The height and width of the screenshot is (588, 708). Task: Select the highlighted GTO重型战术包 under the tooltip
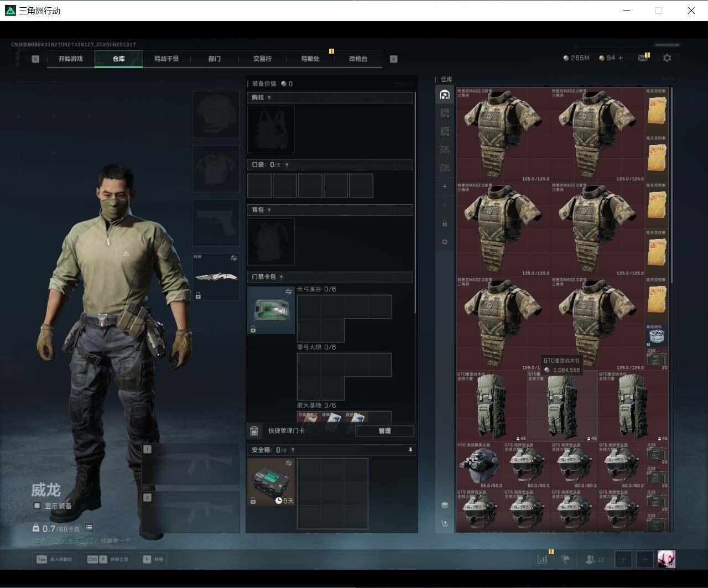(563, 407)
